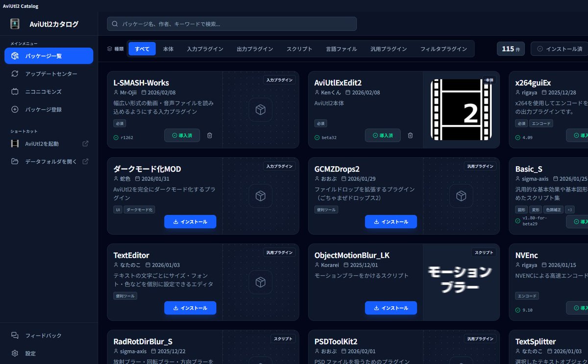588x364 pixels.
Task: Click the 導入済 button on AviUtlExEdit2
Action: [x=383, y=135]
